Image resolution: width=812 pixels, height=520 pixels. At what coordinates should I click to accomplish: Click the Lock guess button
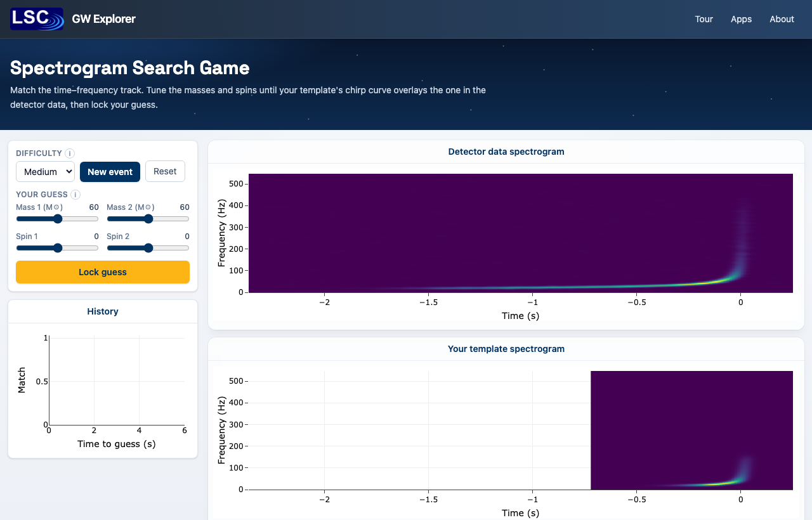tap(103, 272)
